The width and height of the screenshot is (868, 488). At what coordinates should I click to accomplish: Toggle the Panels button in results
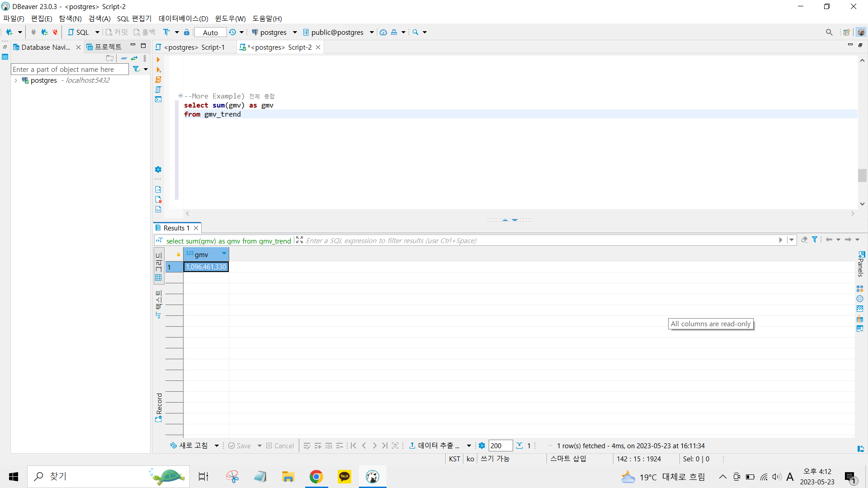point(861,264)
